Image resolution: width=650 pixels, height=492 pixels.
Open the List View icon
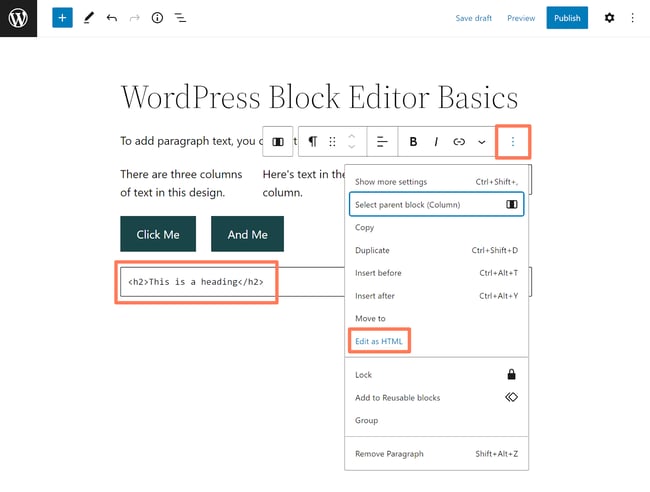[180, 18]
